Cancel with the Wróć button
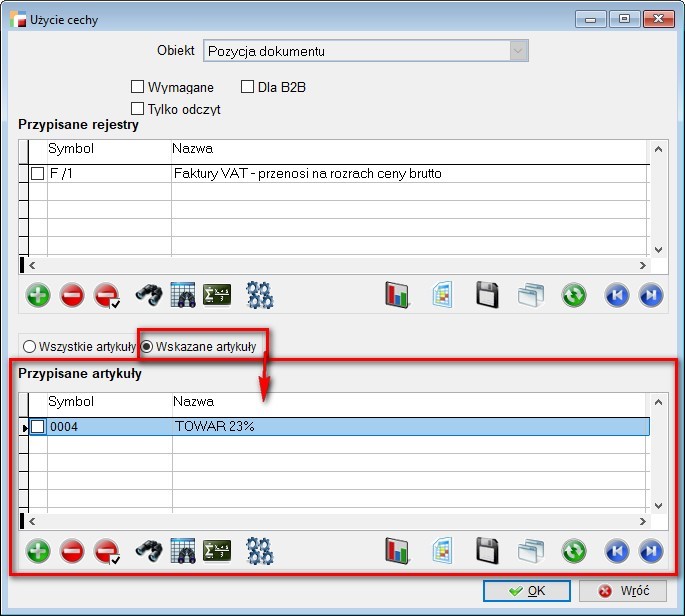 623,591
